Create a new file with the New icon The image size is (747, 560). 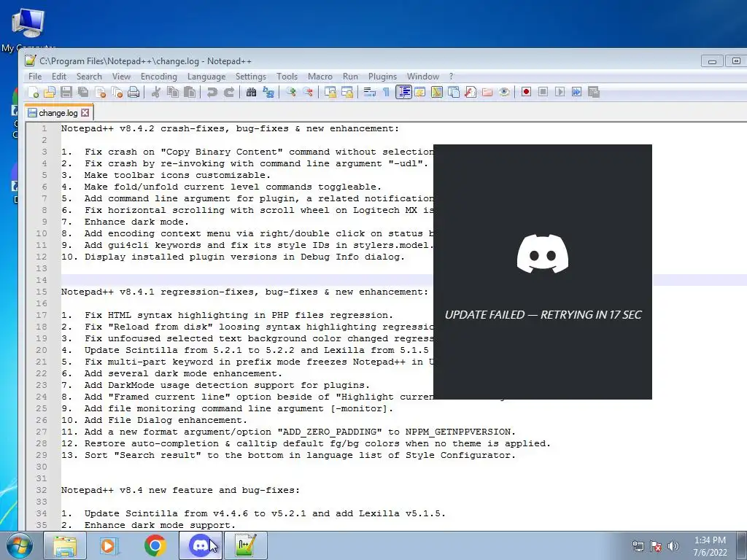pyautogui.click(x=33, y=92)
